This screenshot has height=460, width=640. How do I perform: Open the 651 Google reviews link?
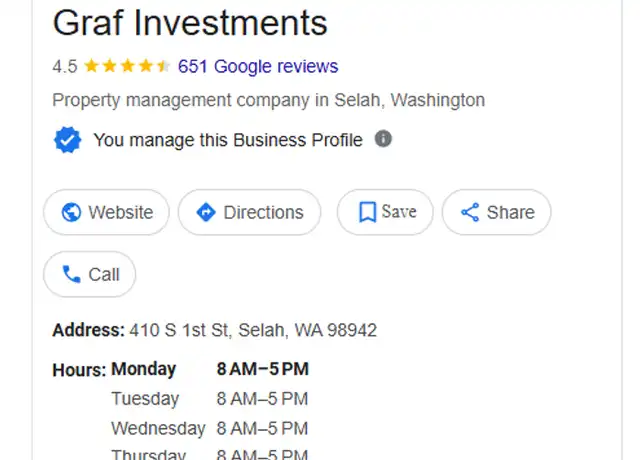click(258, 66)
